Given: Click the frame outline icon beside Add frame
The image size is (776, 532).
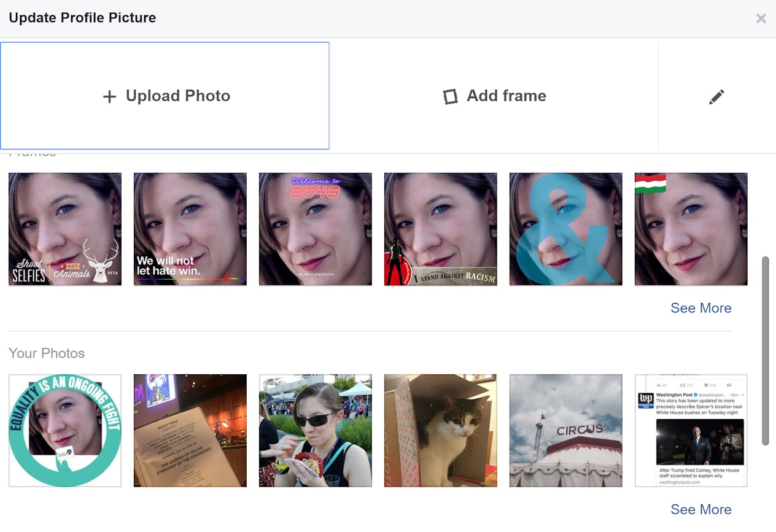Looking at the screenshot, I should [452, 96].
